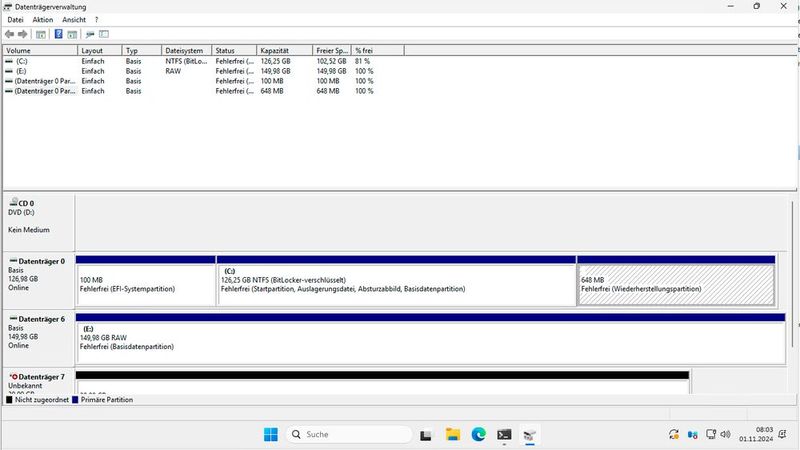Viewport: 800px width, 450px height.
Task: Click the Nicht zugeordnet black legend swatch
Action: pyautogui.click(x=9, y=400)
